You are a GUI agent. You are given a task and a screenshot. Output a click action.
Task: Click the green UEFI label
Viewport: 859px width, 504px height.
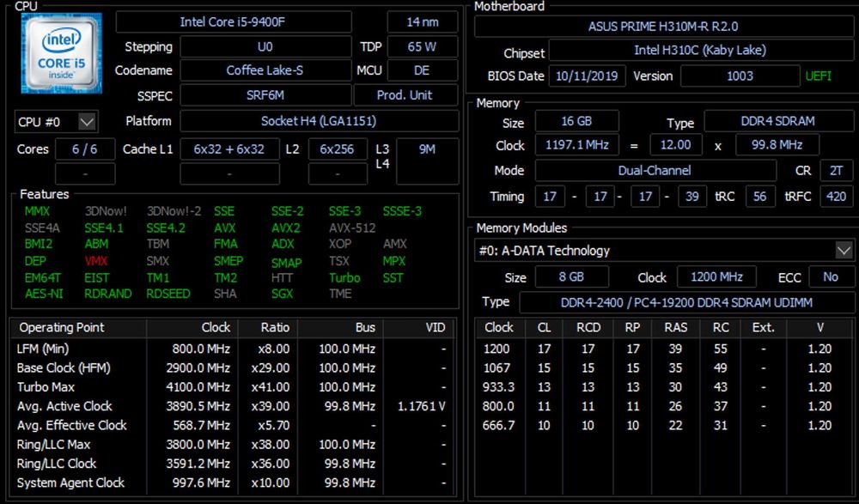(x=819, y=76)
